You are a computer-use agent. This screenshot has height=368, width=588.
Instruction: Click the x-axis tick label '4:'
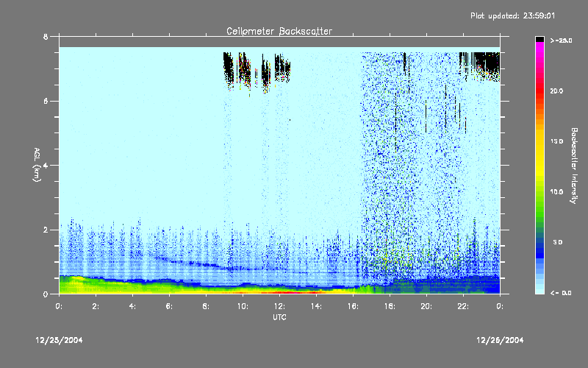[x=133, y=306]
